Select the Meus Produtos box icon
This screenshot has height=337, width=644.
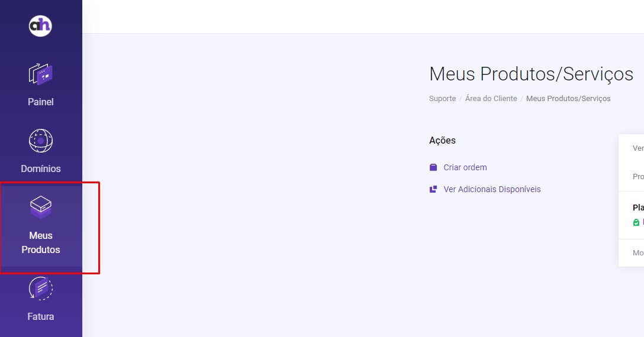(x=40, y=207)
